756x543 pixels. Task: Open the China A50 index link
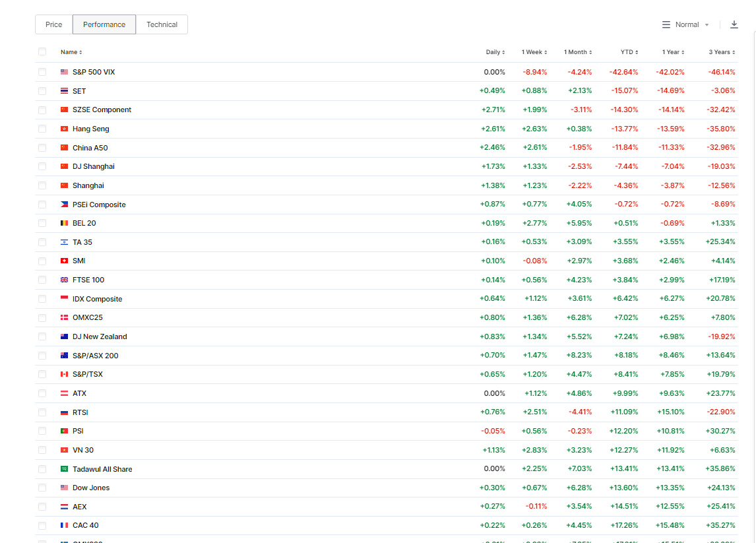(x=90, y=148)
